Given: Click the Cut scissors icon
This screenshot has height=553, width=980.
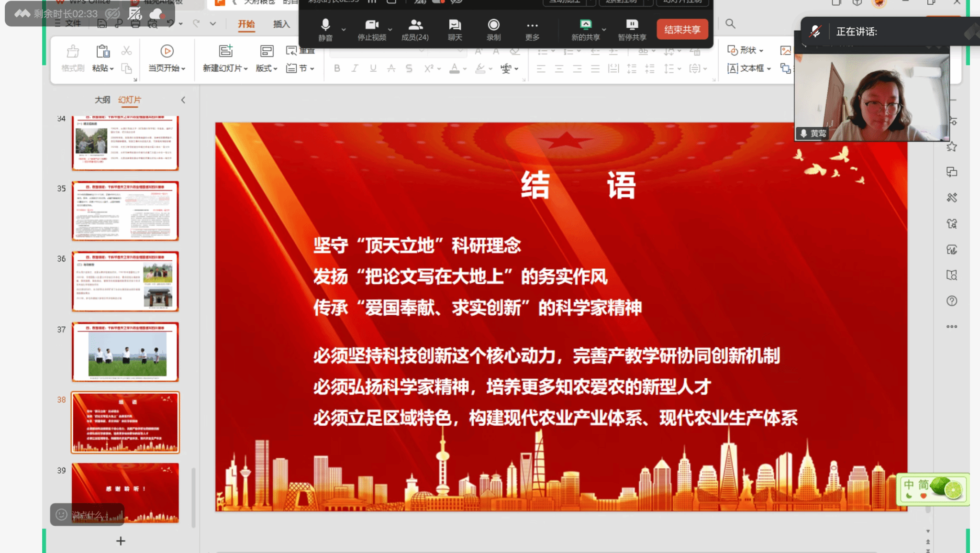Looking at the screenshot, I should 126,51.
